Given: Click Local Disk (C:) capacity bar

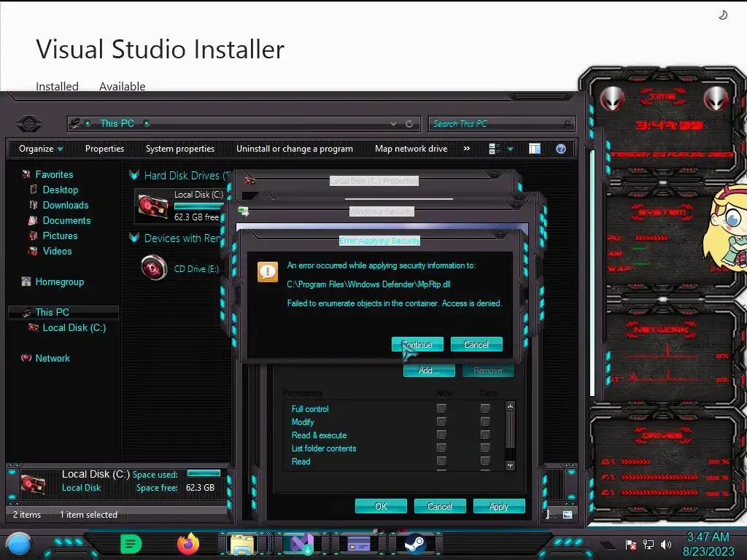Looking at the screenshot, I should 198,206.
